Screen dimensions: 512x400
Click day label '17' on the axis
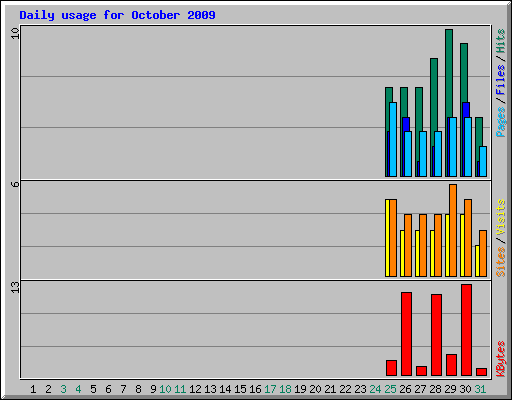coord(270,389)
